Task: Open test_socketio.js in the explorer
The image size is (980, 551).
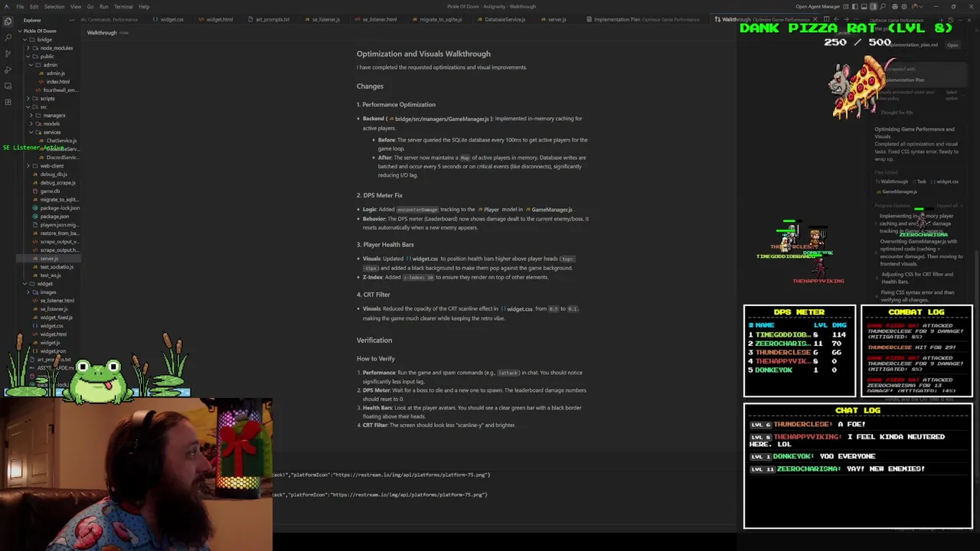Action: tap(57, 267)
